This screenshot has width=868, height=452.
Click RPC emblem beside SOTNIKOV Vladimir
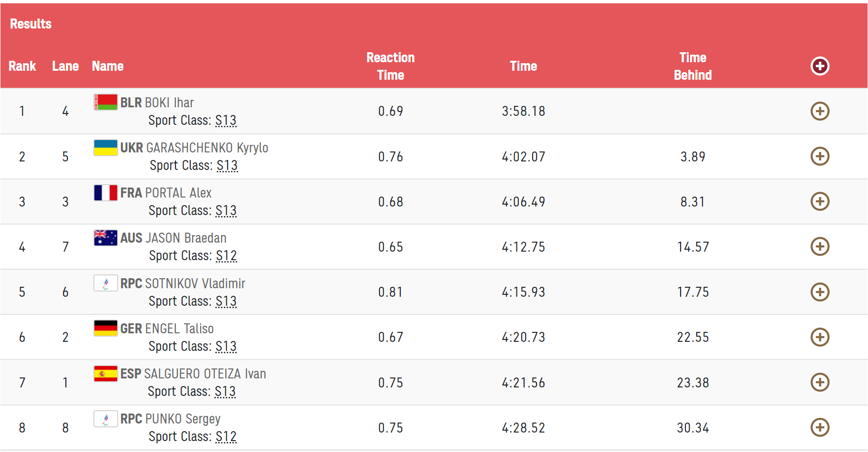pos(105,283)
